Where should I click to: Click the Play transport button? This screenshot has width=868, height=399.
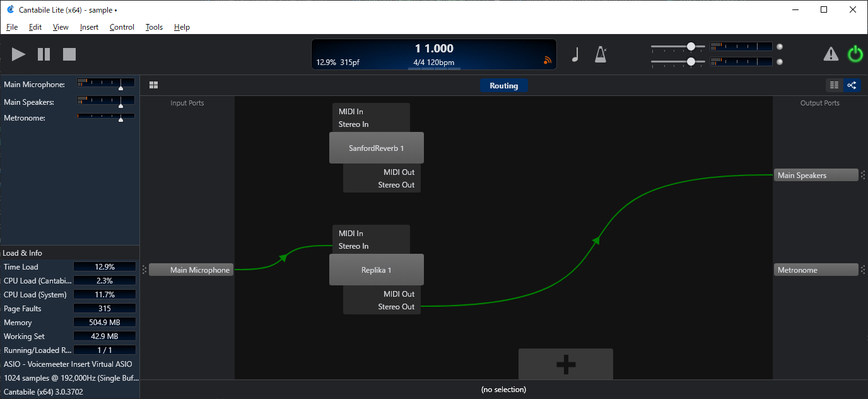pos(18,54)
